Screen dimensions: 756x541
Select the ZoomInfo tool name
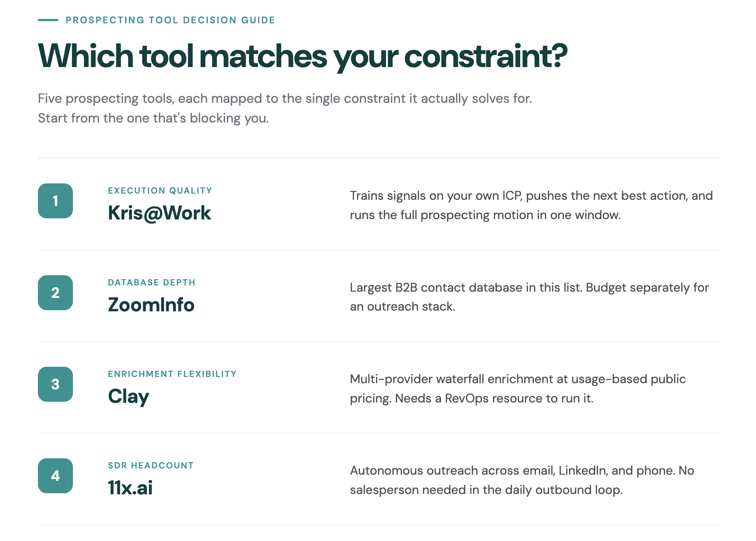tap(151, 305)
